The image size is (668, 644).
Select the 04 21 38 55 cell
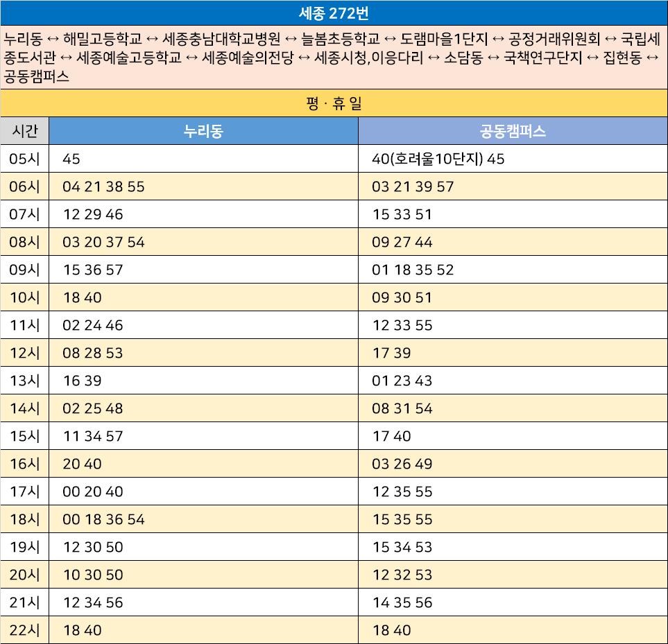204,186
